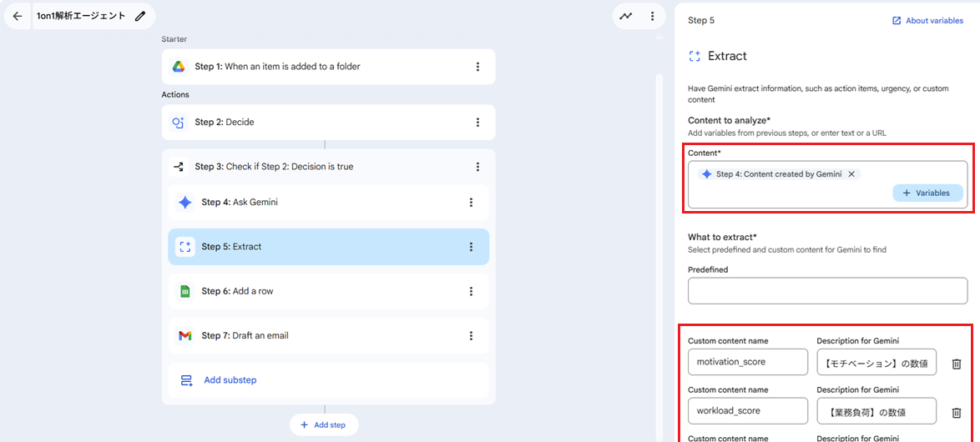980x442 pixels.
Task: Add Variables to the Content field
Action: (x=927, y=193)
